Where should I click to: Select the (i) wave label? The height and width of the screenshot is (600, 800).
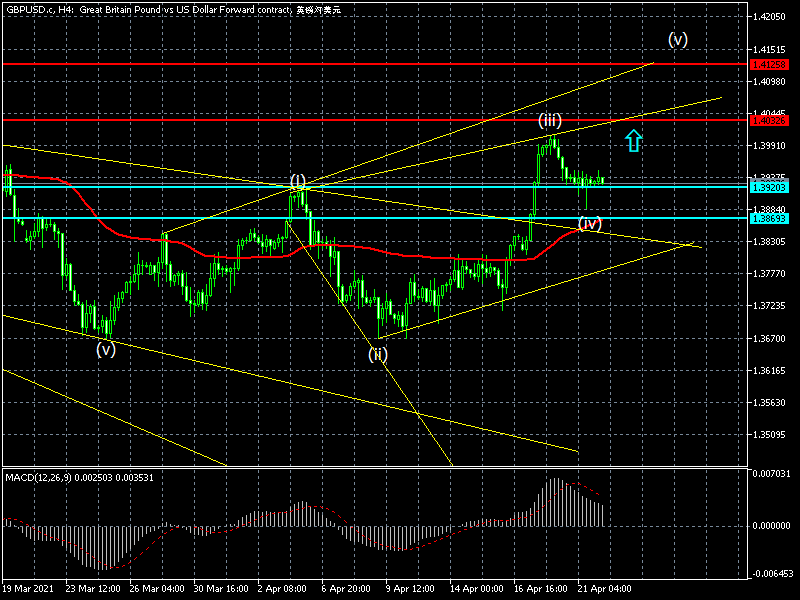click(x=298, y=181)
